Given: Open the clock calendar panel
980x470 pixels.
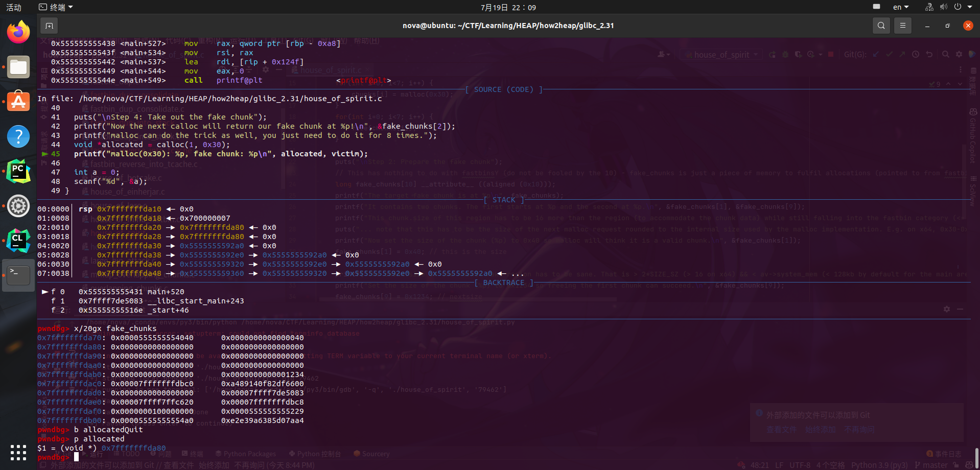Looking at the screenshot, I should 508,7.
